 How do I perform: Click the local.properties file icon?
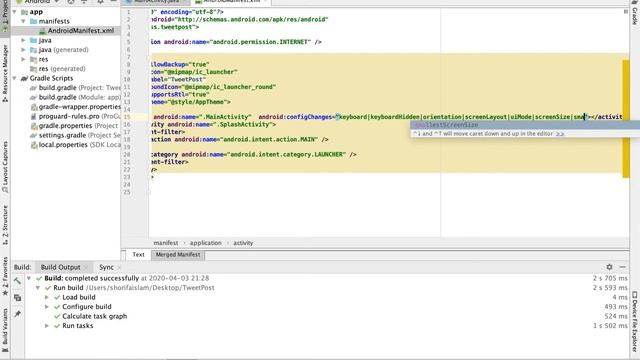34,145
